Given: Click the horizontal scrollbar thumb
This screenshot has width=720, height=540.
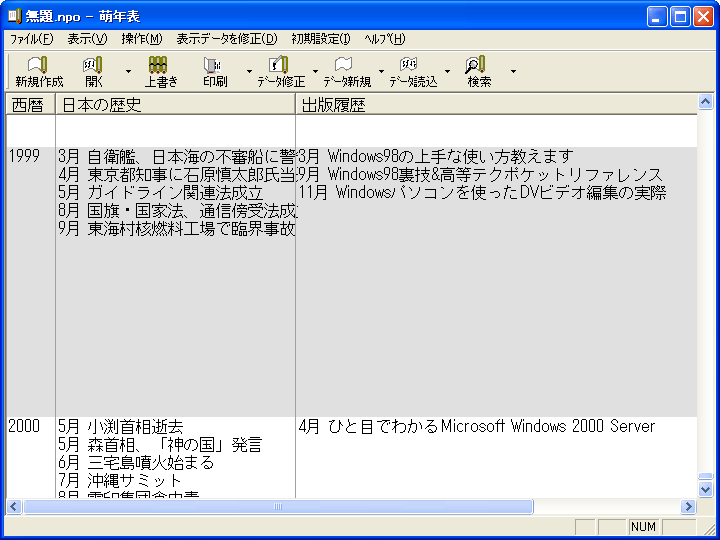Looking at the screenshot, I should 278,506.
